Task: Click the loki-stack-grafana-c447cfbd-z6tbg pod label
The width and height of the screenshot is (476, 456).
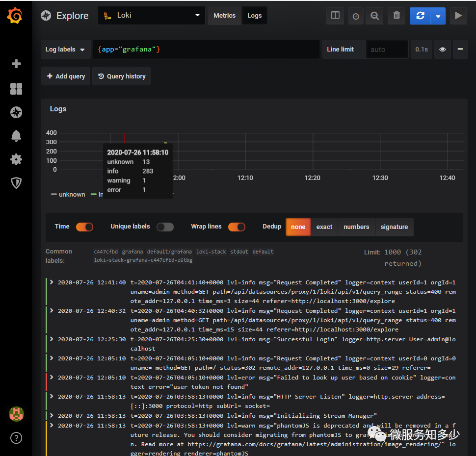Action: pos(143,260)
